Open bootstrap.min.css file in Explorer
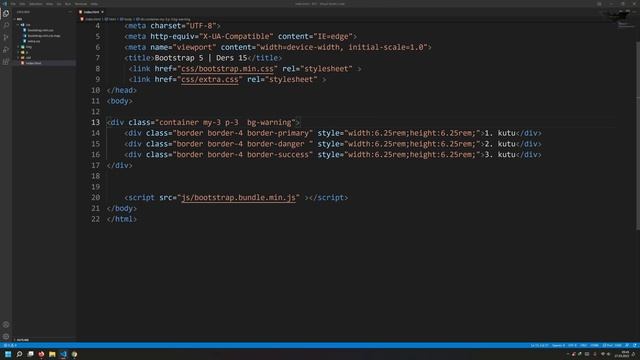640x360 pixels. coord(40,30)
